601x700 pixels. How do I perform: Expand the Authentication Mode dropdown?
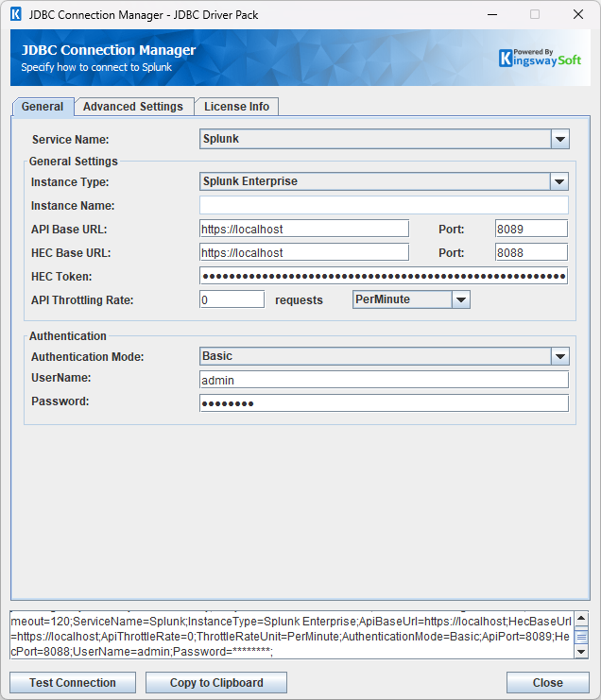pos(384,356)
